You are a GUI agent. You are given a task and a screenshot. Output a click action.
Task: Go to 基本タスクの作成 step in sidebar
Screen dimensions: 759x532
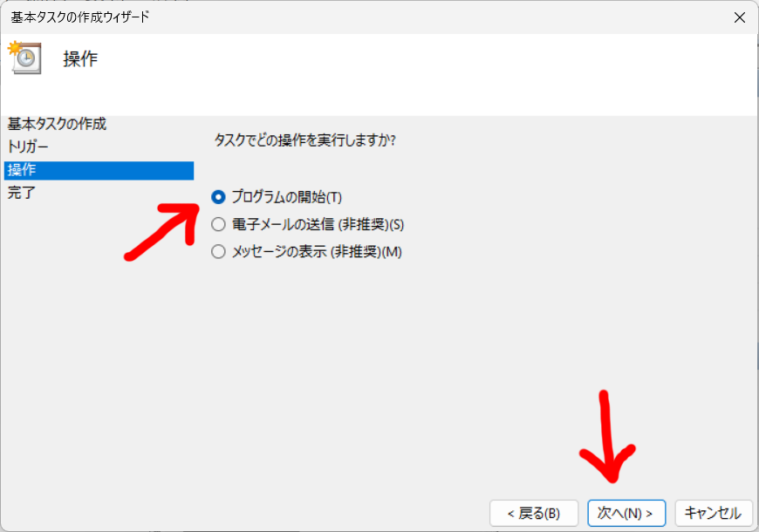[x=57, y=124]
